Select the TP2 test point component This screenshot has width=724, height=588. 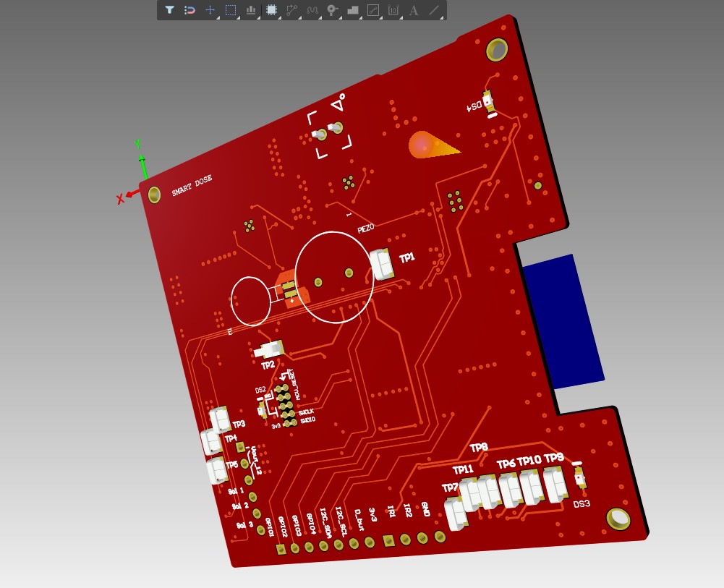click(269, 350)
